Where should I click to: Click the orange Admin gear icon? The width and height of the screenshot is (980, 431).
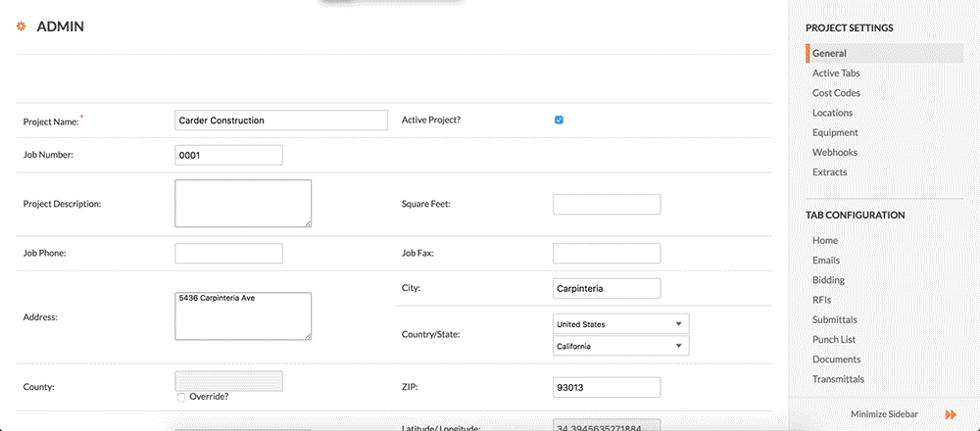coord(21,26)
